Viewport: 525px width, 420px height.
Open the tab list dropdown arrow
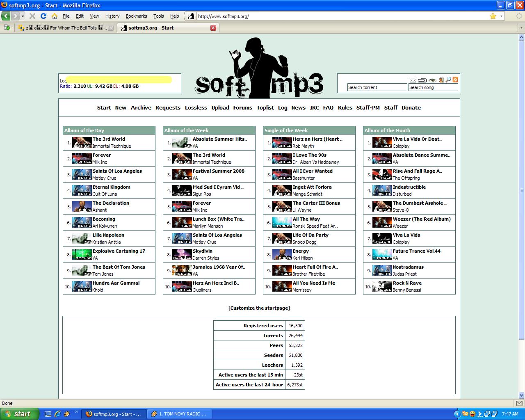(x=521, y=28)
